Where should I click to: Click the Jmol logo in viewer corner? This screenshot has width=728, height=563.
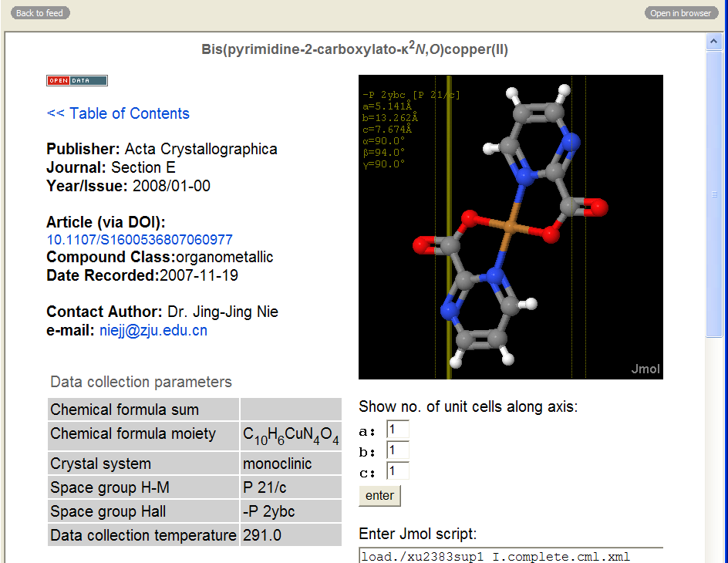tap(645, 369)
